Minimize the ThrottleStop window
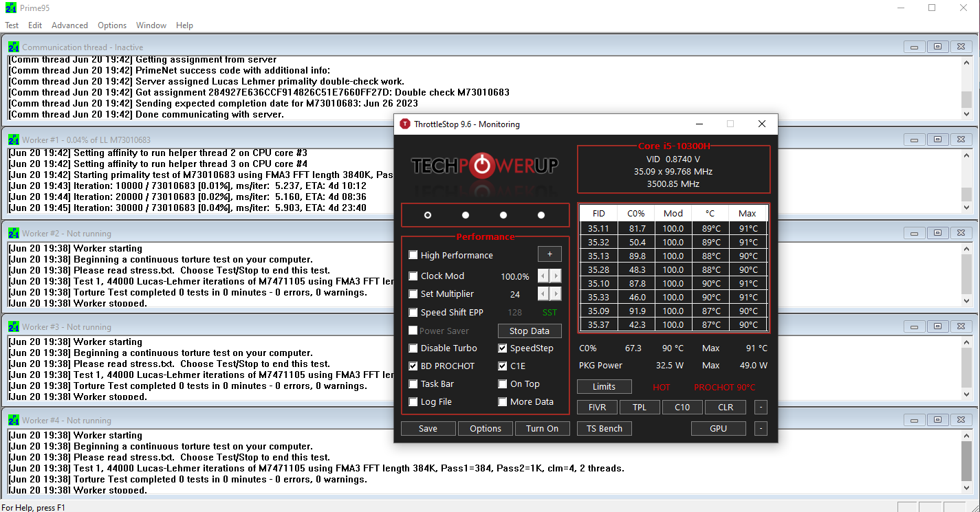Viewport: 980px width, 512px height. tap(699, 124)
